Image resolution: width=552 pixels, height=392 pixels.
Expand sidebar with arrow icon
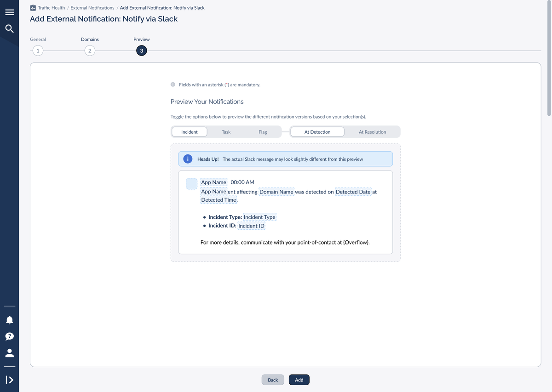click(x=9, y=380)
